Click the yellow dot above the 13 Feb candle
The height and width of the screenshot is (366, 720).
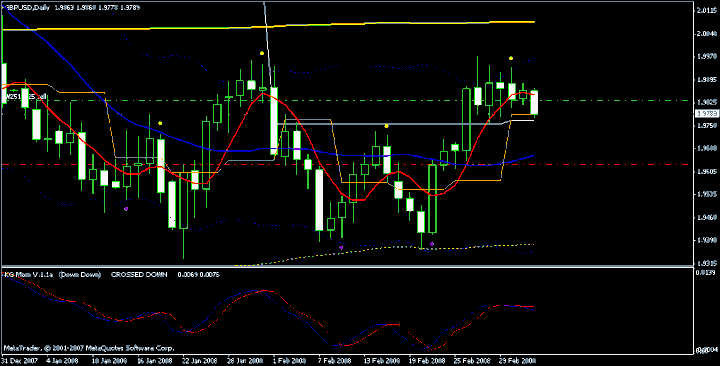387,126
